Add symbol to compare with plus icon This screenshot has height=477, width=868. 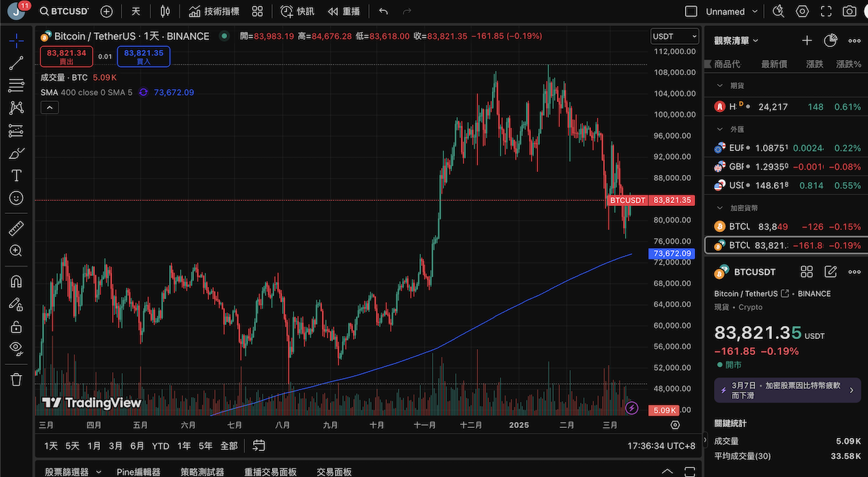point(106,12)
